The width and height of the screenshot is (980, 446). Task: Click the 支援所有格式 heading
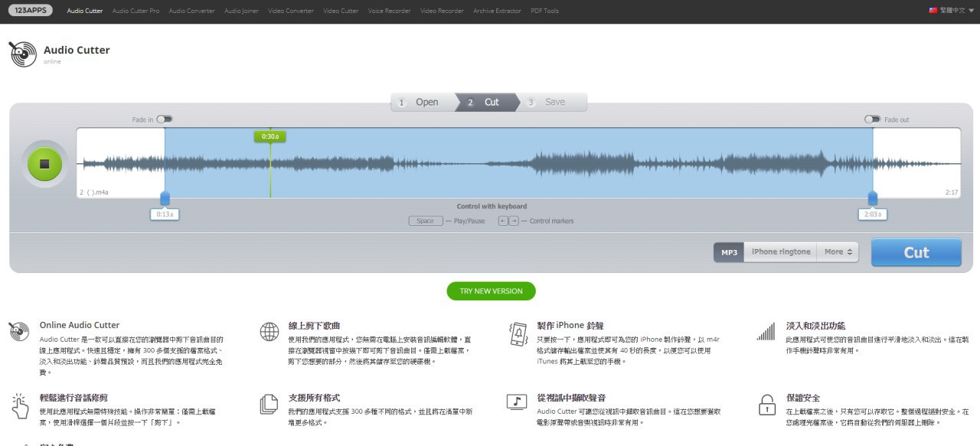click(x=314, y=398)
